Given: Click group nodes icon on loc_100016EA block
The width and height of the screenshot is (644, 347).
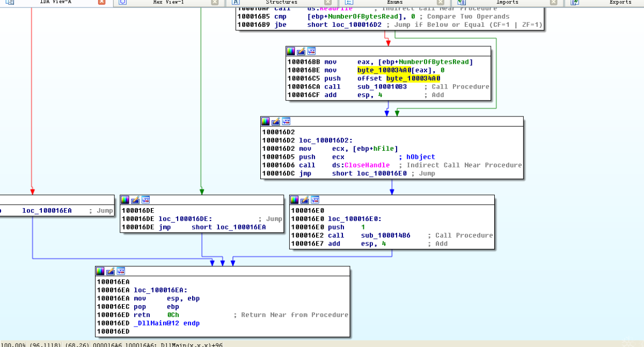Looking at the screenshot, I should click(x=121, y=271).
